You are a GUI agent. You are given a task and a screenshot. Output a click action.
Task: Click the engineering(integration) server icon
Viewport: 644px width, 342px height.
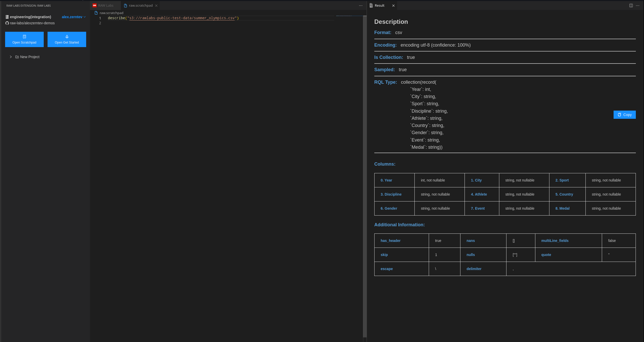click(x=7, y=17)
